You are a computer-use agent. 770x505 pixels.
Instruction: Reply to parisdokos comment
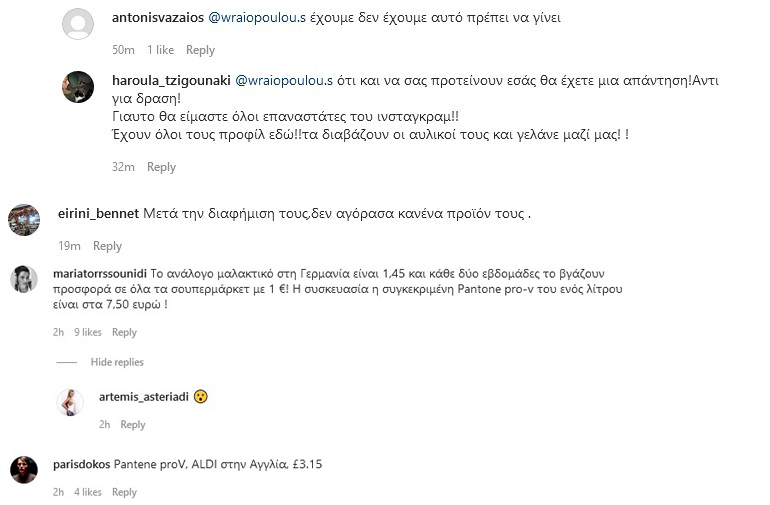click(x=124, y=492)
